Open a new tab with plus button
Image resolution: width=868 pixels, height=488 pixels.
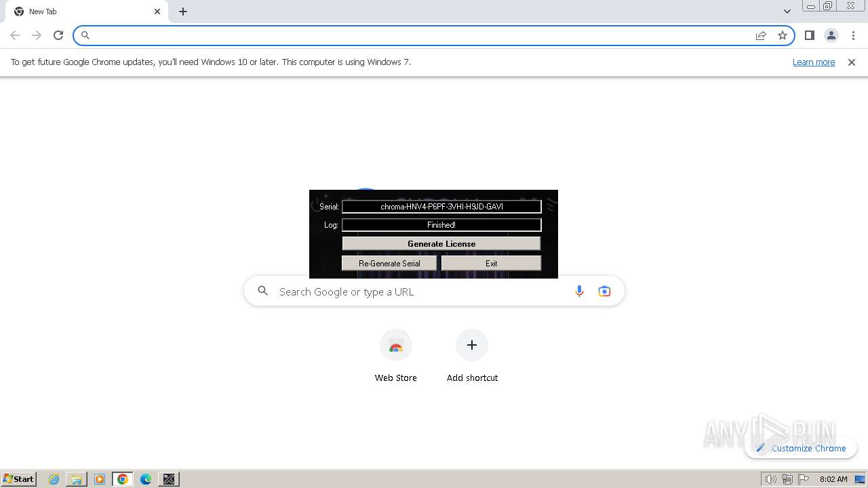point(183,12)
